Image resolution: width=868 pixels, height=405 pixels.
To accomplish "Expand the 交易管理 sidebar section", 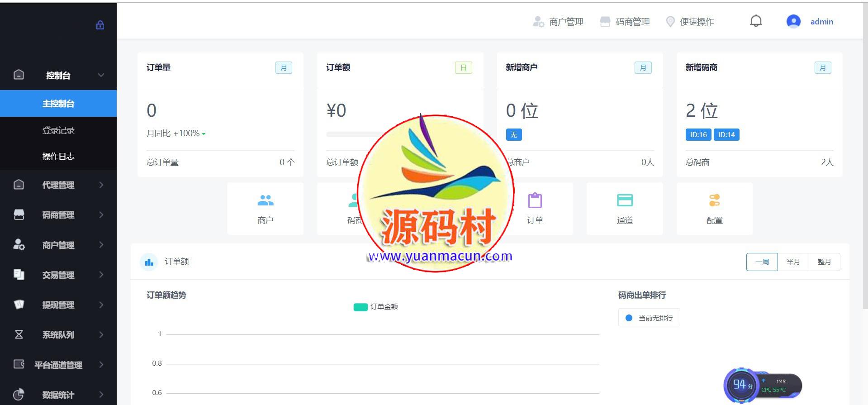I will (x=58, y=275).
